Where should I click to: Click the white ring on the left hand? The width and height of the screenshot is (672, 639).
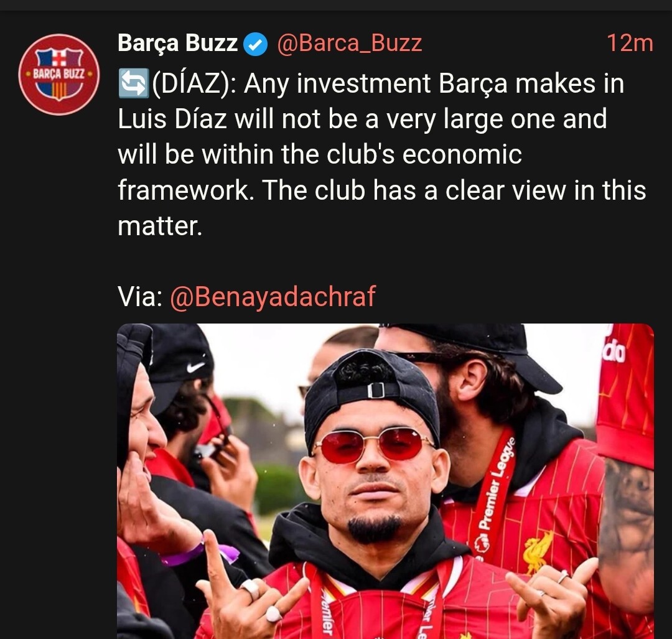pyautogui.click(x=273, y=615)
